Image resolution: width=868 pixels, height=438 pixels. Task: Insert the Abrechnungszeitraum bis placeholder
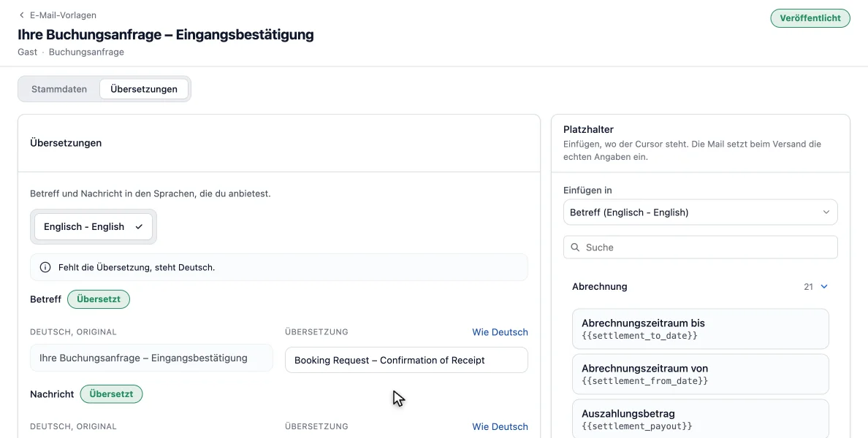coord(700,329)
